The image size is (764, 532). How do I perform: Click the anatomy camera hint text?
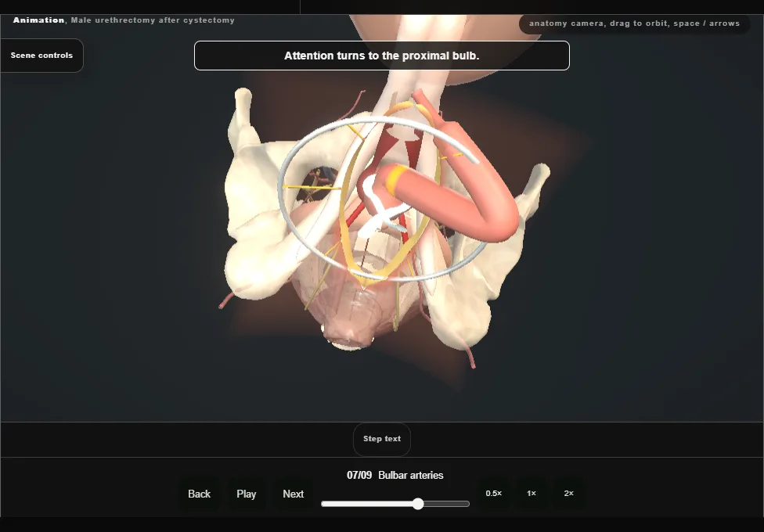[634, 23]
